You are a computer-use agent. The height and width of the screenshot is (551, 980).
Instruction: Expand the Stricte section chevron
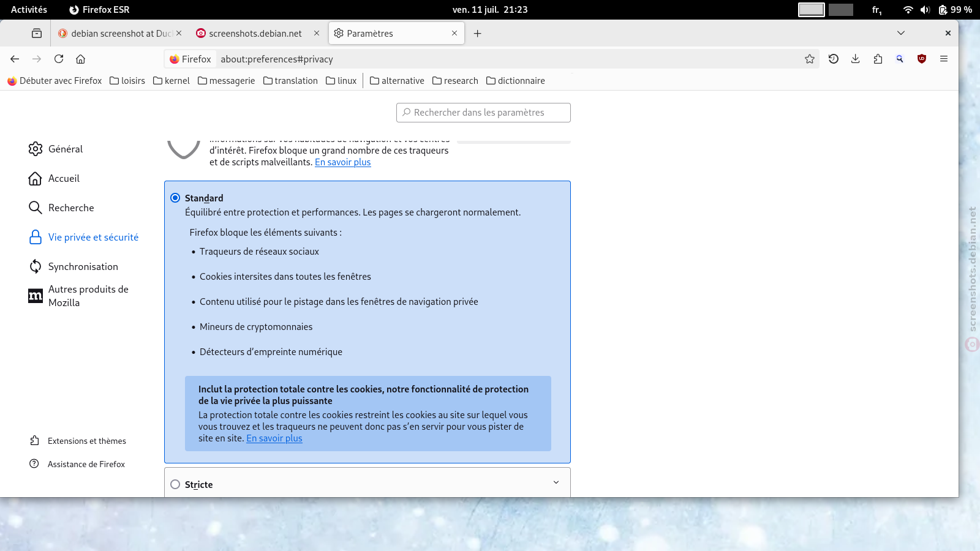[x=556, y=482]
